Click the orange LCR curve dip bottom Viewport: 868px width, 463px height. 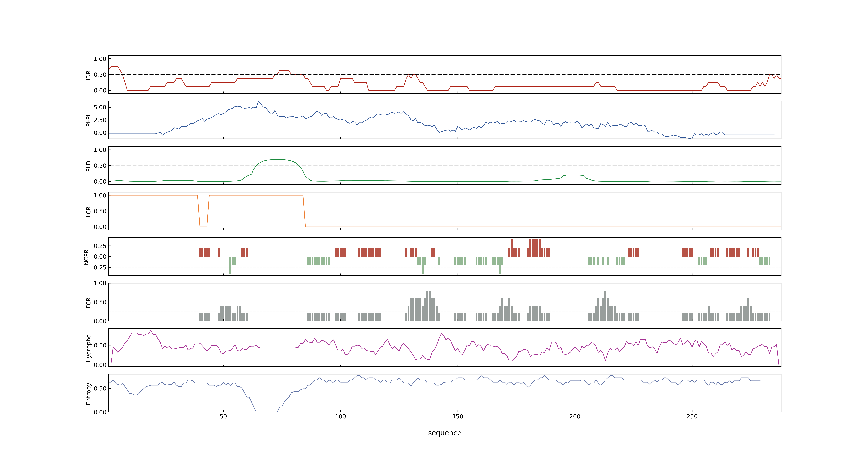coord(203,227)
